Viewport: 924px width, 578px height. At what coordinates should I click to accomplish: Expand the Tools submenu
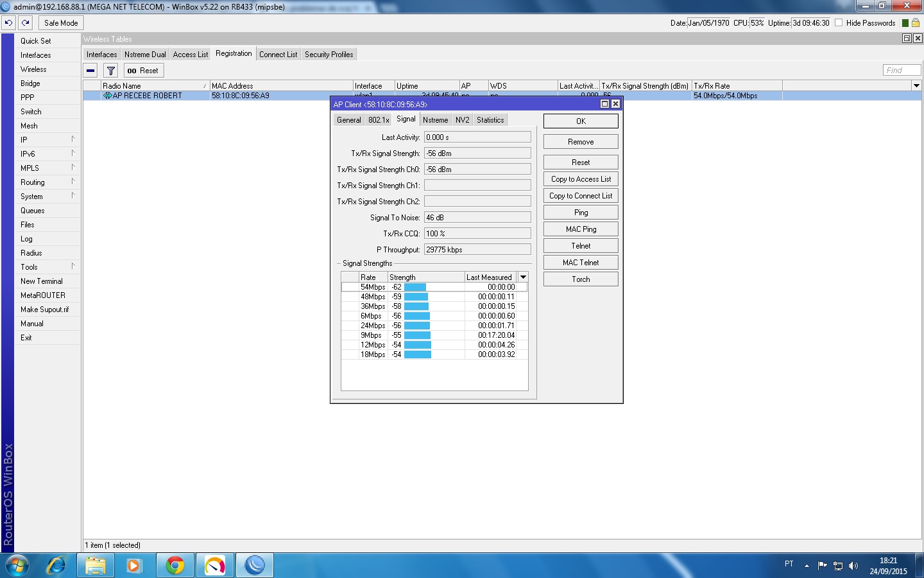click(73, 267)
